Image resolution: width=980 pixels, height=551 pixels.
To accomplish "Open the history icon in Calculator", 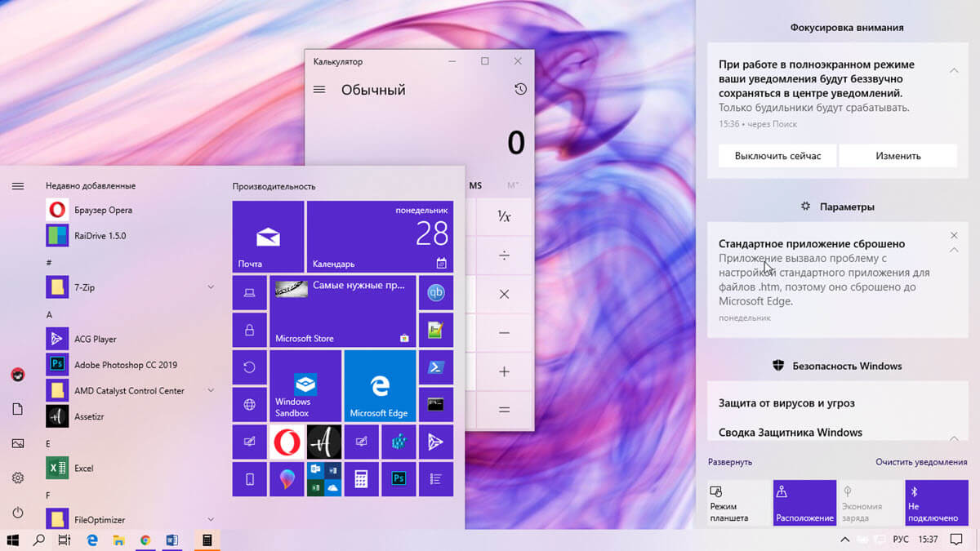I will pyautogui.click(x=520, y=90).
